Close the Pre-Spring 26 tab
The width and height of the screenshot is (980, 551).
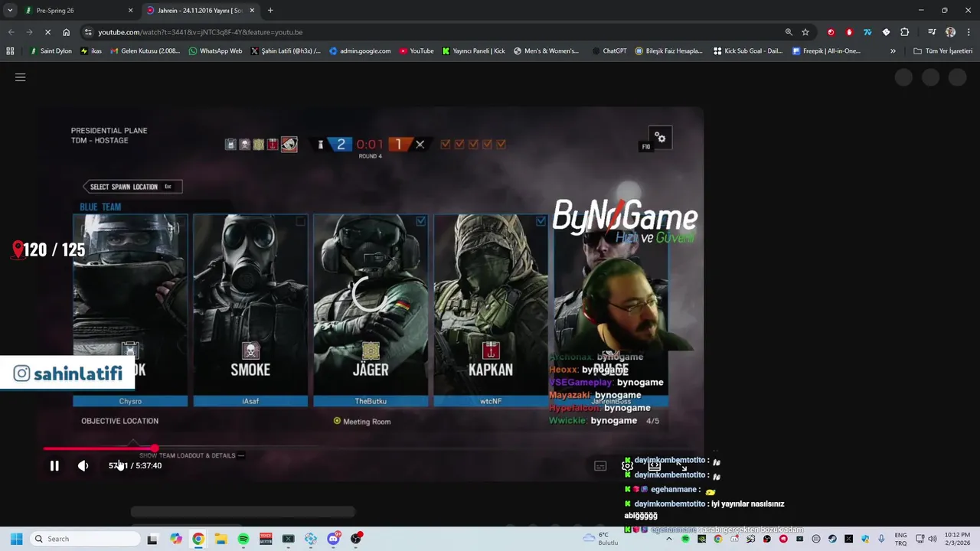tap(130, 11)
